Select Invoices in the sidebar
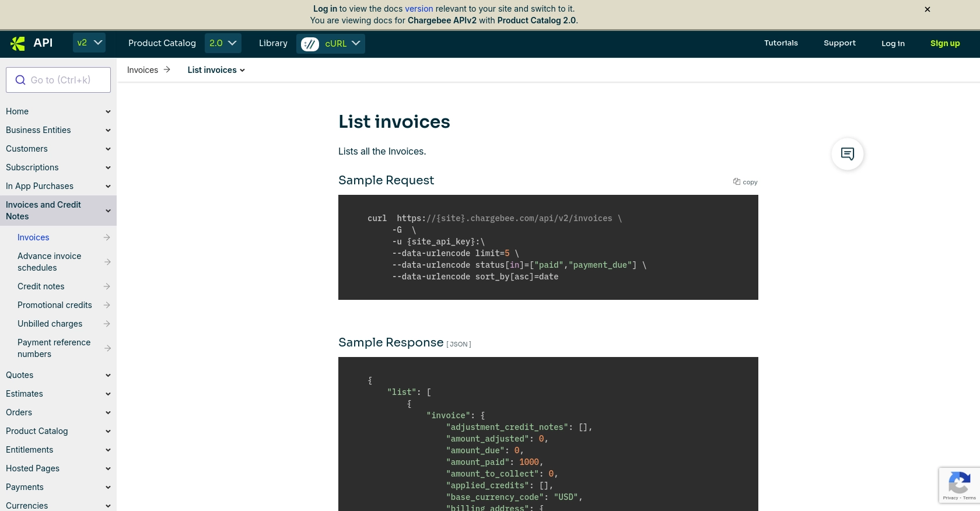 (33, 237)
